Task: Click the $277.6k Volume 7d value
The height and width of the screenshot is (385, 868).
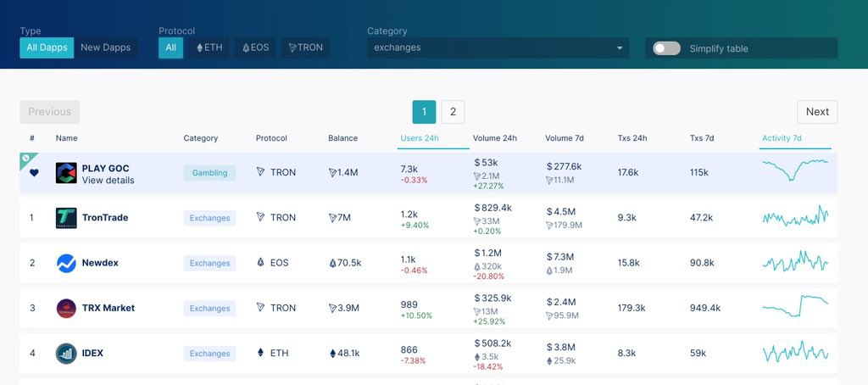Action: click(564, 166)
